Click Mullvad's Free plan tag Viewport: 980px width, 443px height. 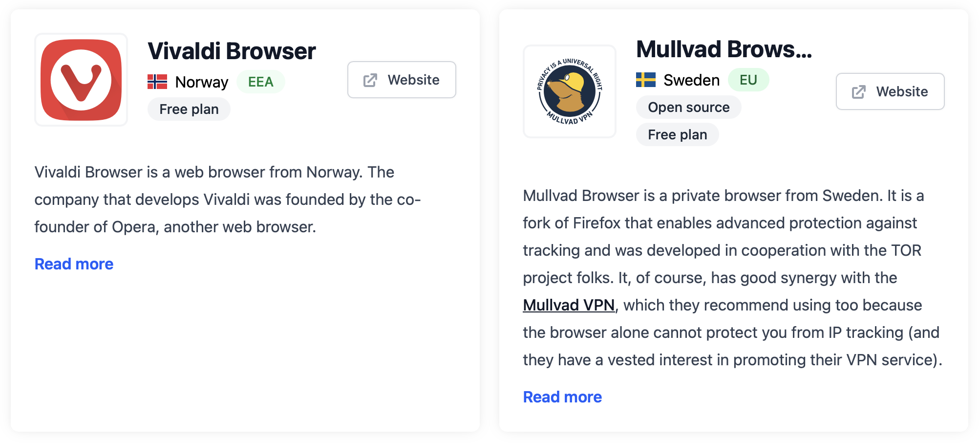click(x=677, y=134)
